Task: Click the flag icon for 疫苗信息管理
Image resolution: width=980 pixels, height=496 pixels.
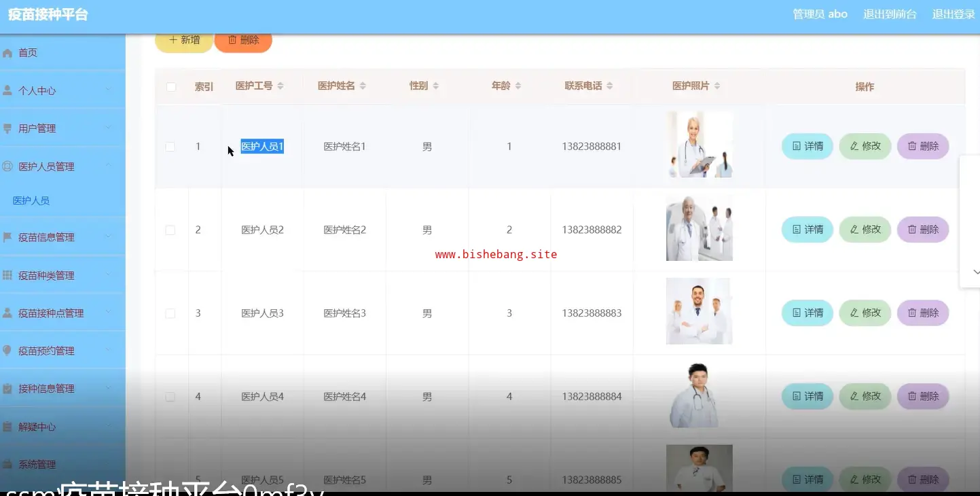Action: pyautogui.click(x=7, y=237)
